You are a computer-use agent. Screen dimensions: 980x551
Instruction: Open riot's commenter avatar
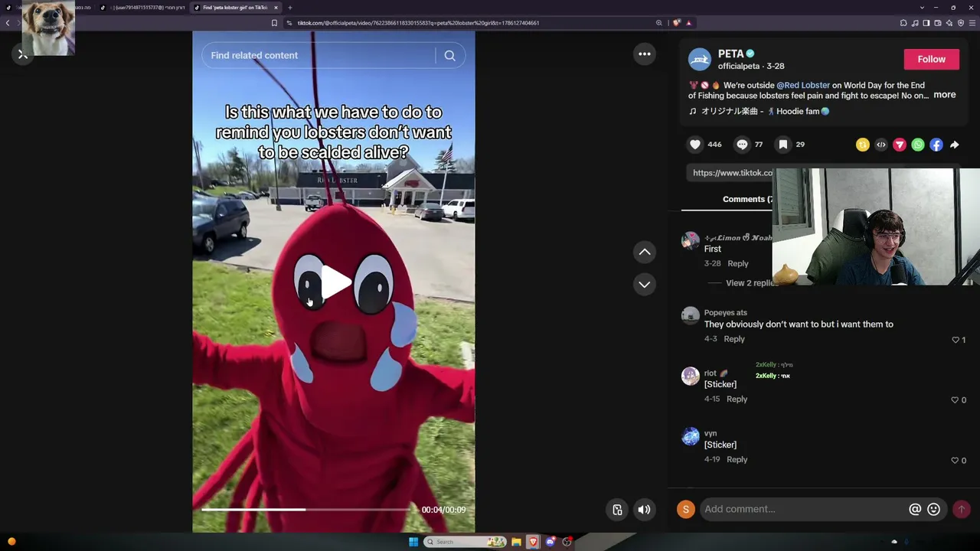pos(691,376)
